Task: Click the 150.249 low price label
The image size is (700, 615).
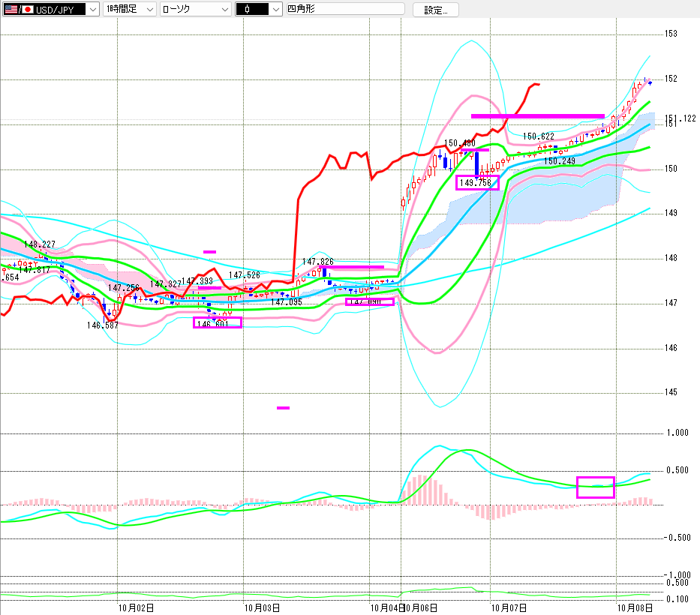Action: click(560, 161)
